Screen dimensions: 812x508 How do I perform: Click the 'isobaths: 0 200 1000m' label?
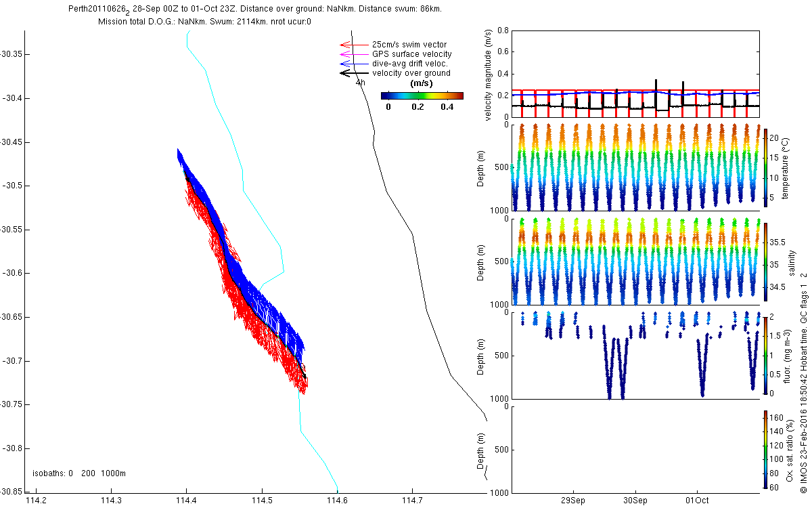click(80, 473)
